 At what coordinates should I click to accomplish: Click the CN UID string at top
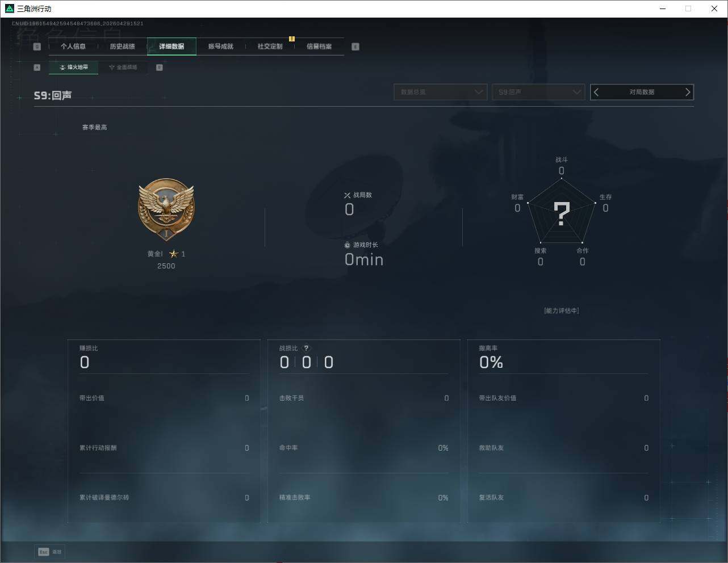pos(78,24)
